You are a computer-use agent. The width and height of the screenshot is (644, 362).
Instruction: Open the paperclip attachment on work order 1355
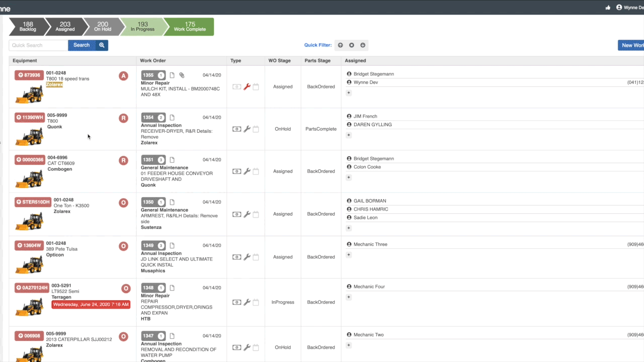181,74
